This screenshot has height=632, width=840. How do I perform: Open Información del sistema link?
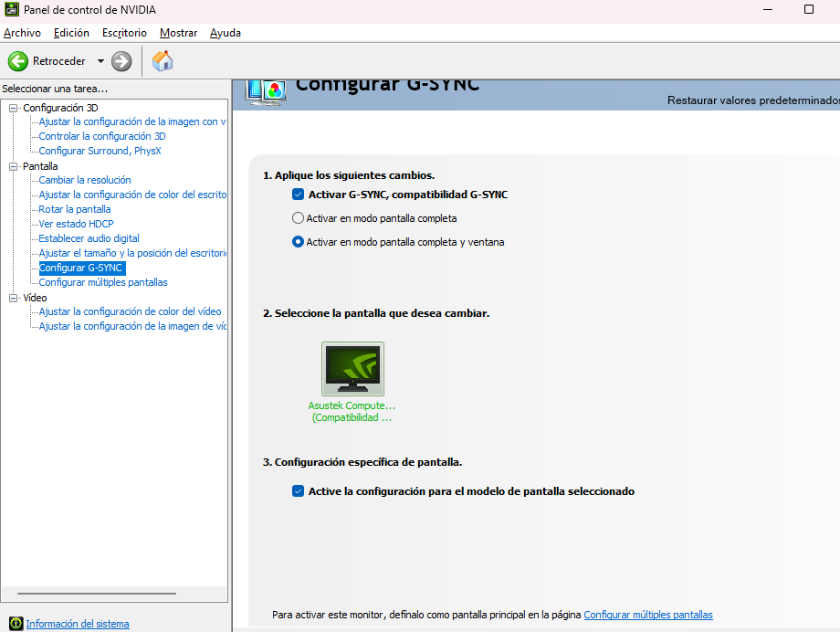click(x=78, y=624)
